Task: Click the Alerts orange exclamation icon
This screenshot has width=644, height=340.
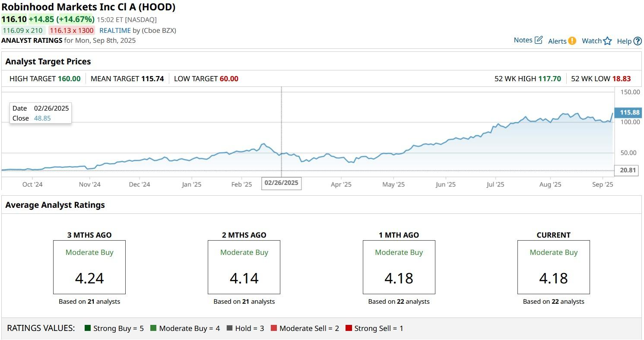Action: coord(572,41)
